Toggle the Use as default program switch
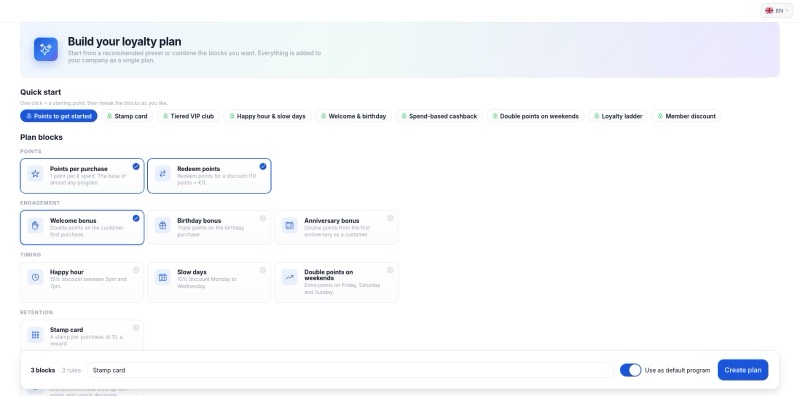This screenshot has height=396, width=800. coord(631,370)
